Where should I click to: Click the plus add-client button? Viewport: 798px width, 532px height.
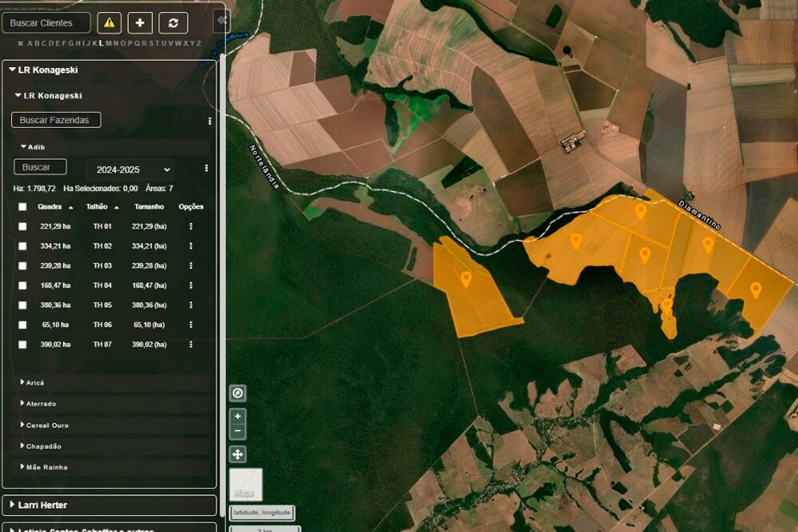[x=140, y=23]
